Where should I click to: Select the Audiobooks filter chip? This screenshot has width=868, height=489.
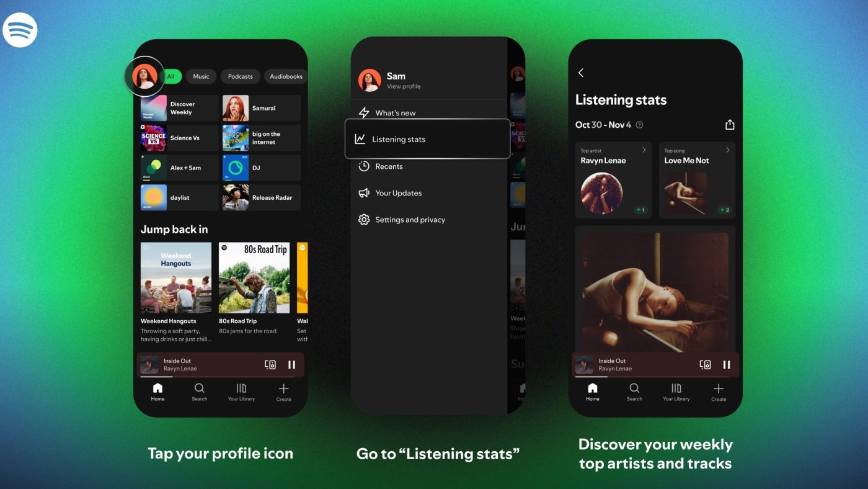click(x=286, y=76)
